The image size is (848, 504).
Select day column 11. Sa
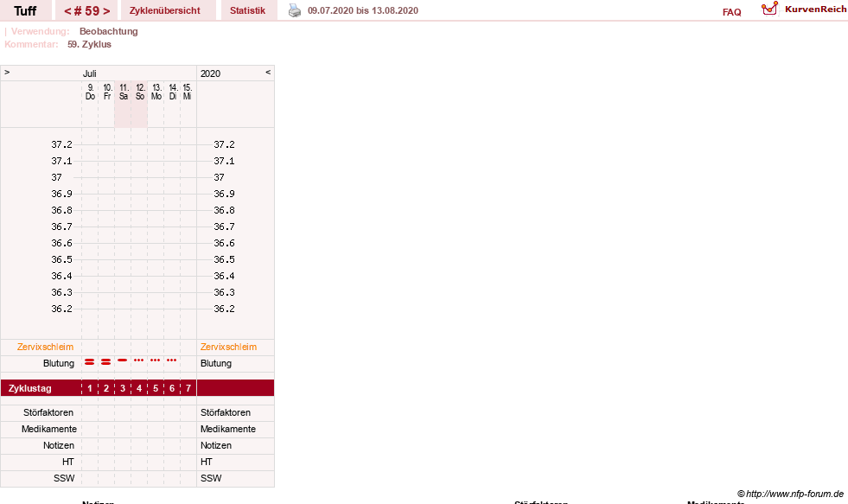(x=124, y=92)
